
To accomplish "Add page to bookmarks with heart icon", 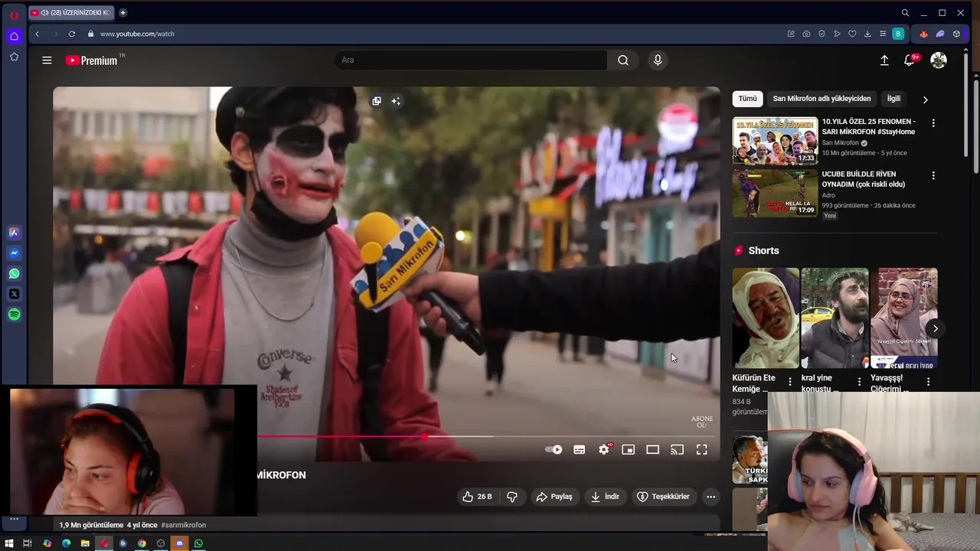I will [x=852, y=34].
